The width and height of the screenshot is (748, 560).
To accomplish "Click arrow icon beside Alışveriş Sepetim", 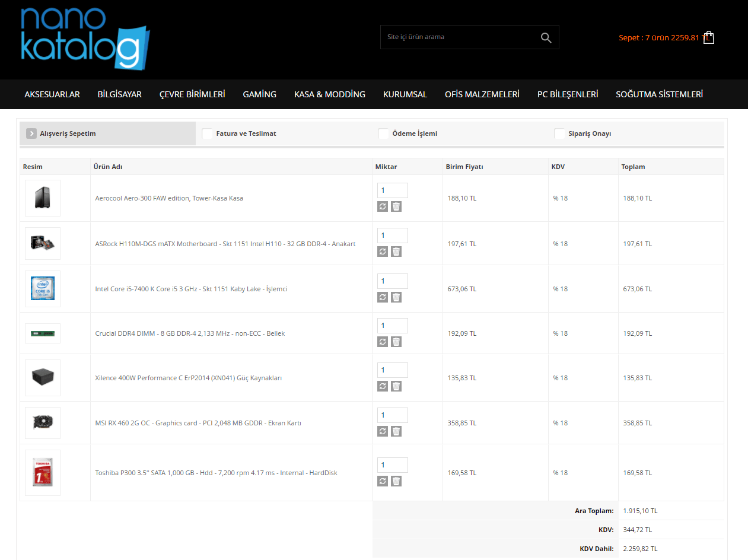I will click(31, 133).
